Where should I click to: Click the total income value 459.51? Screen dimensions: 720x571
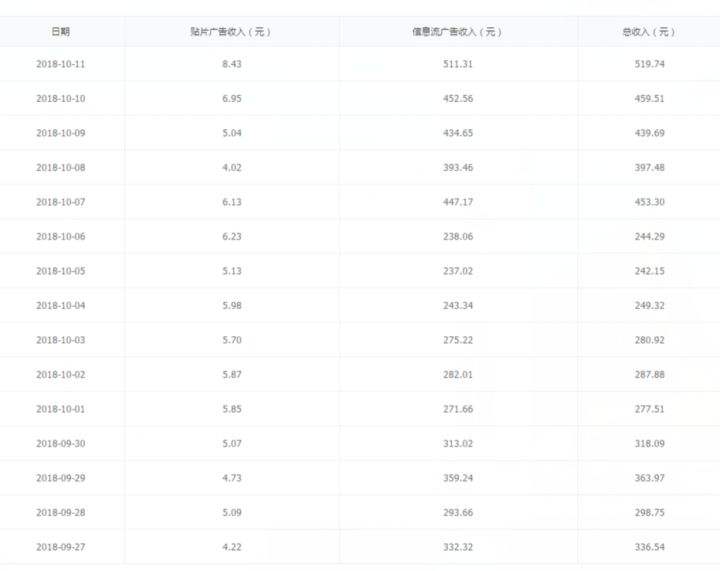(x=649, y=98)
